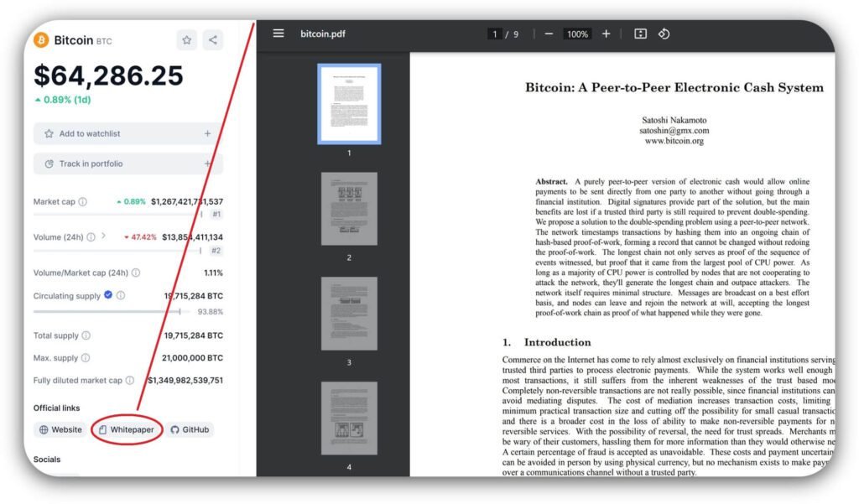Rotate the PDF with the rotate icon
This screenshot has width=859, height=504.
(664, 34)
